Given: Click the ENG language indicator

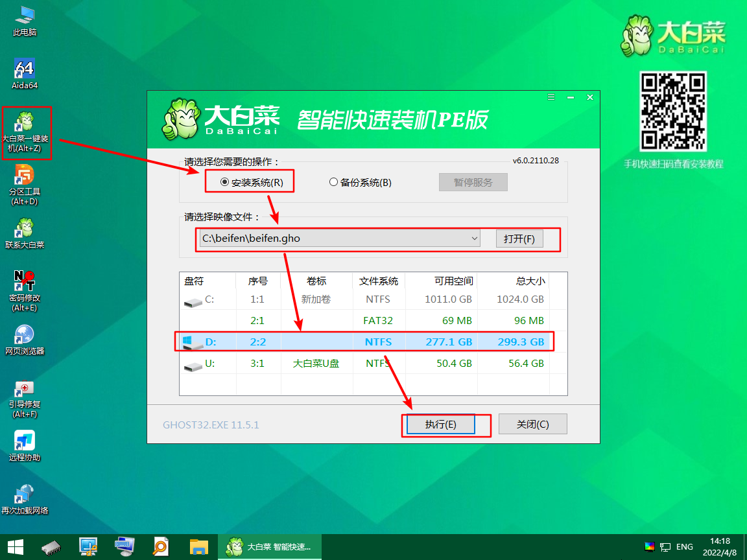Looking at the screenshot, I should coord(685,546).
